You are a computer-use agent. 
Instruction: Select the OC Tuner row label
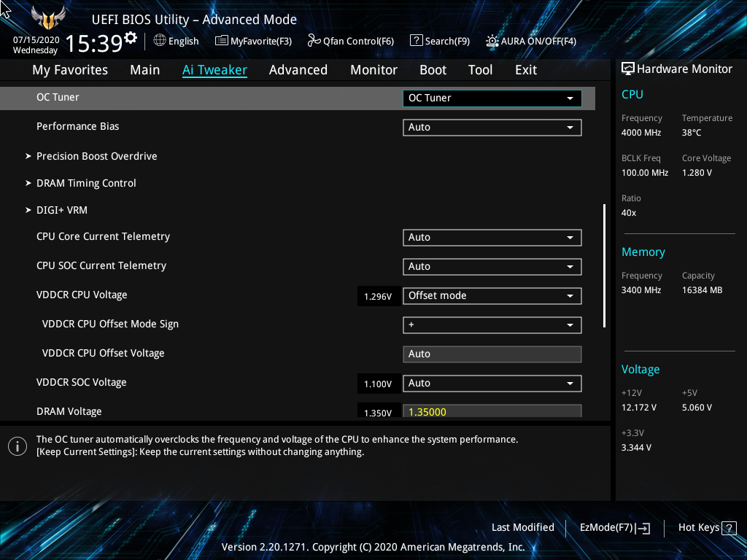tap(58, 97)
